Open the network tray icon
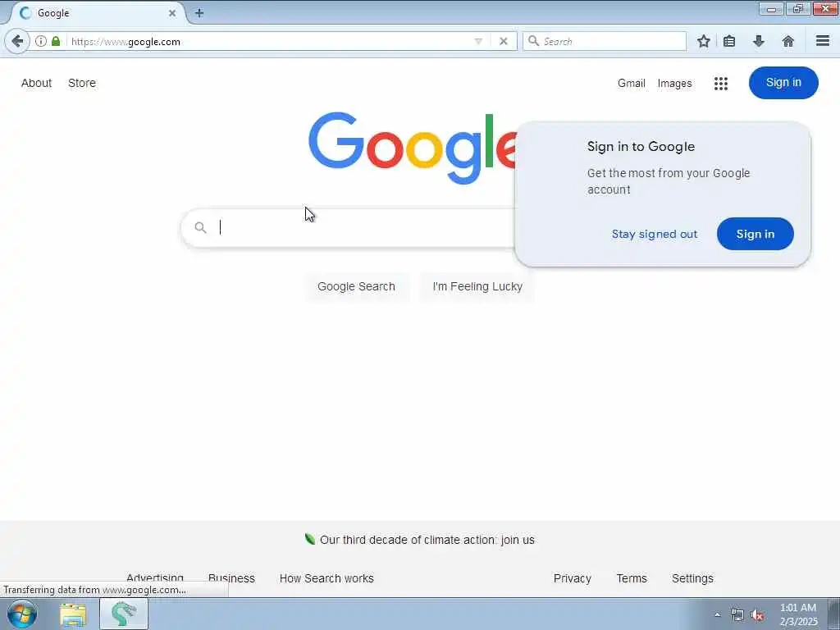Viewport: 840px width, 630px height. pos(737,615)
